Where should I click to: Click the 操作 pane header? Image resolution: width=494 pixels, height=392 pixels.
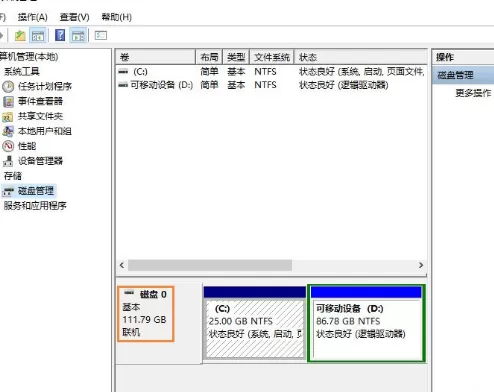[x=463, y=57]
